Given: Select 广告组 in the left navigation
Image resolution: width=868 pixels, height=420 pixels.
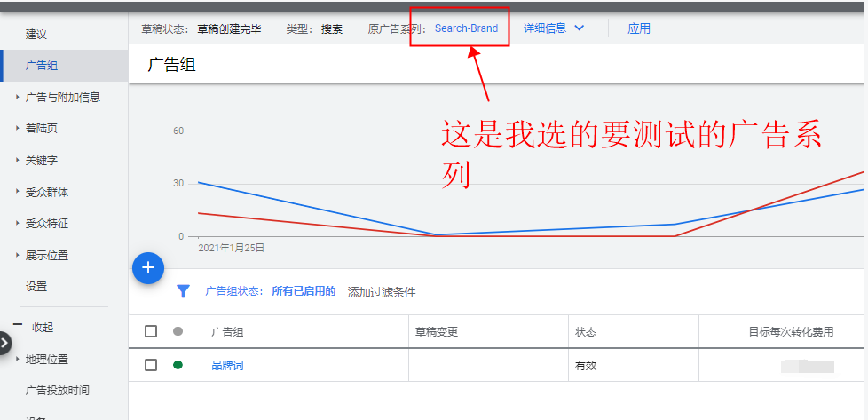Looking at the screenshot, I should tap(42, 66).
